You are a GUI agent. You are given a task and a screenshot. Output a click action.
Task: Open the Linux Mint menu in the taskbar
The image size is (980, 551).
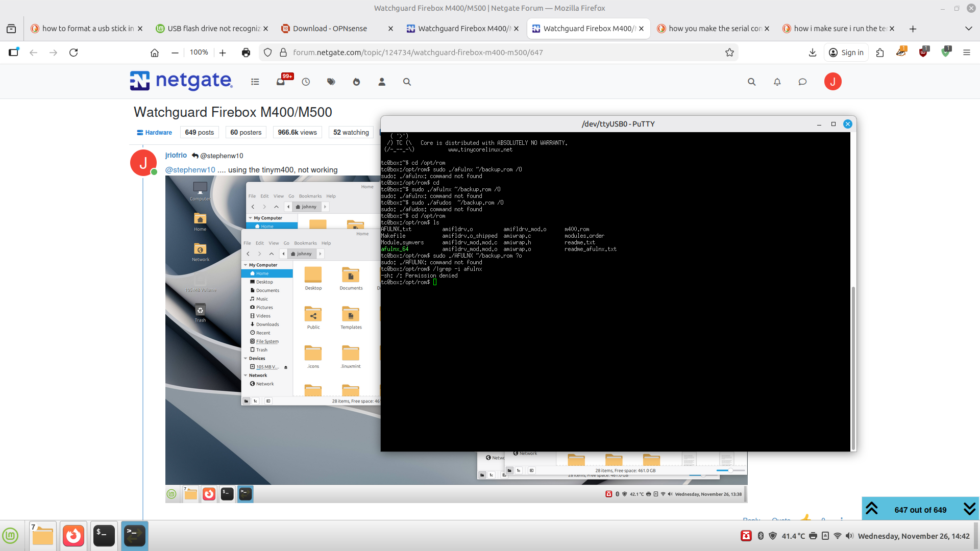point(11,536)
